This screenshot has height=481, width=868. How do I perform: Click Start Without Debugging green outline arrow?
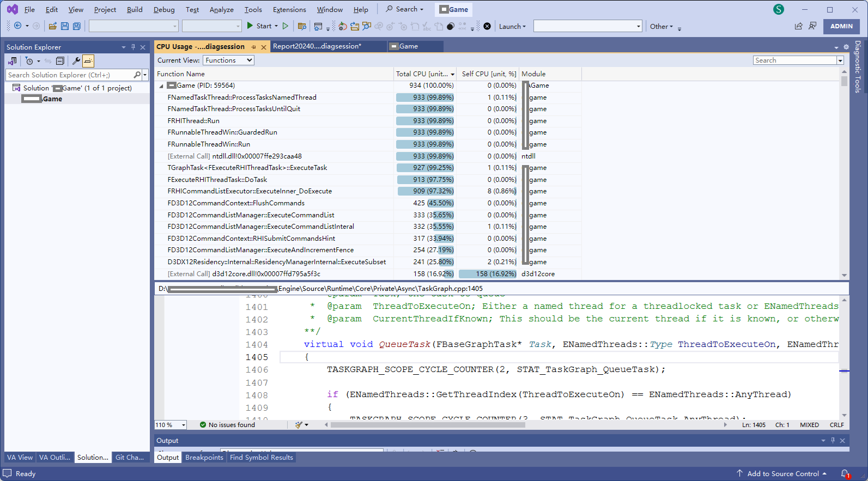[x=286, y=26]
